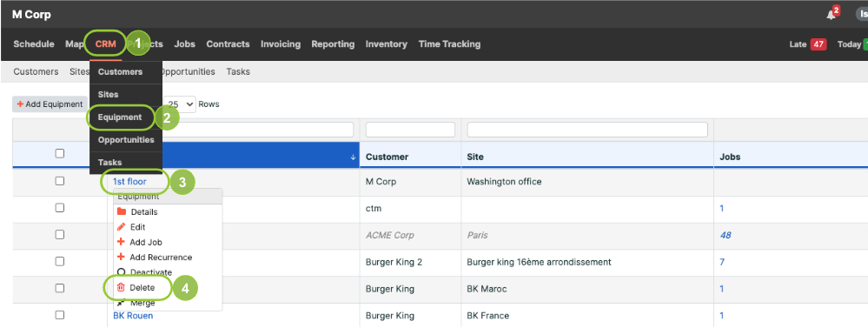The image size is (868, 328).
Task: Click the Details folder icon
Action: 122,211
